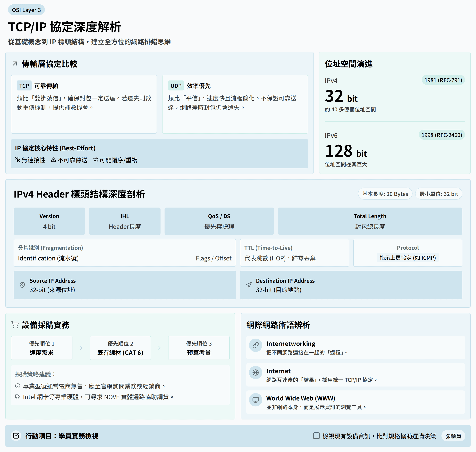Click the shuffle icon by 可能錯序/重複
The image size is (476, 452).
(x=95, y=160)
